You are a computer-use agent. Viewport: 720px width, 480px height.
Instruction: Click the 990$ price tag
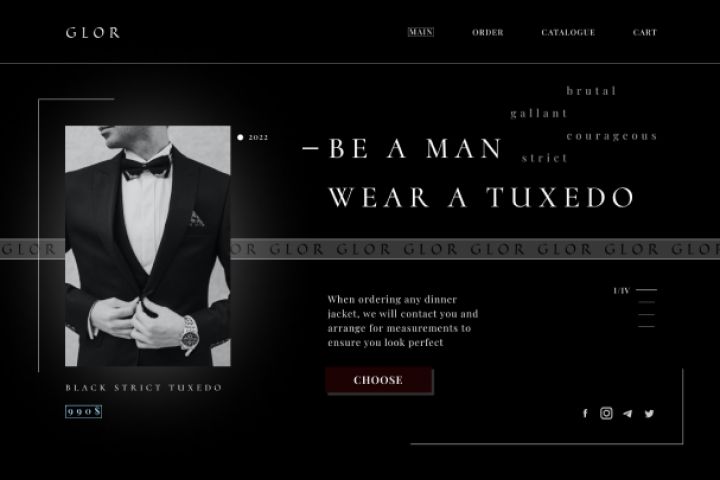click(x=84, y=411)
